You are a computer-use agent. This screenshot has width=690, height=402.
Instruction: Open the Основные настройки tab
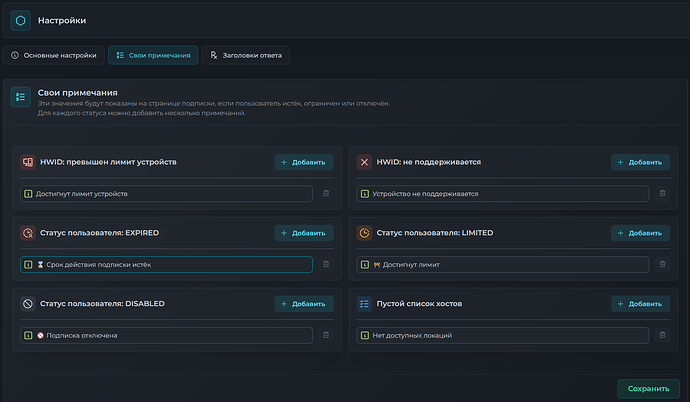click(x=54, y=55)
